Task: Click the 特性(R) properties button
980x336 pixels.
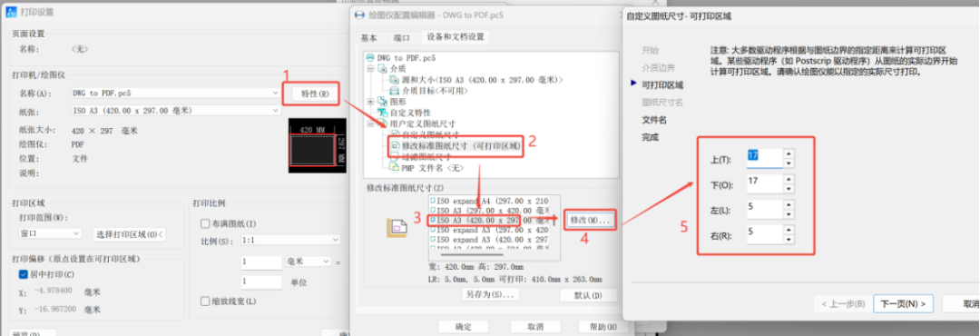Action: point(316,94)
